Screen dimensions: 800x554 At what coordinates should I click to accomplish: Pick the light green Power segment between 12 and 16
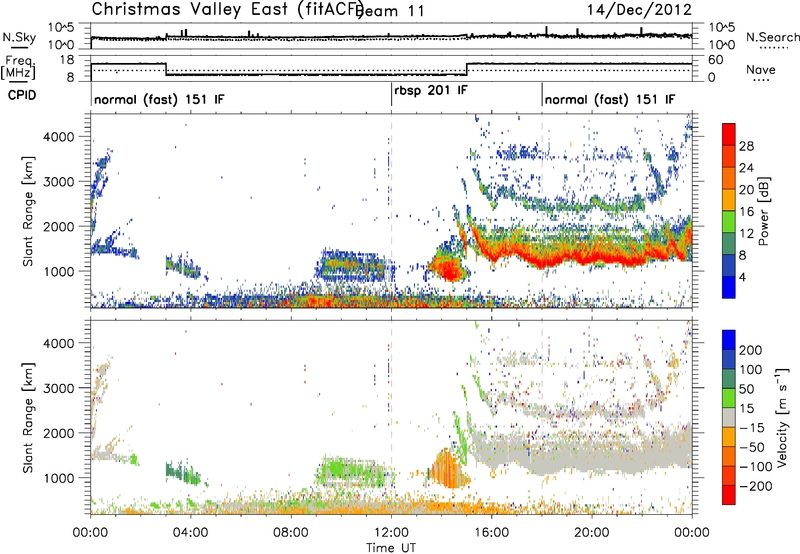729,221
